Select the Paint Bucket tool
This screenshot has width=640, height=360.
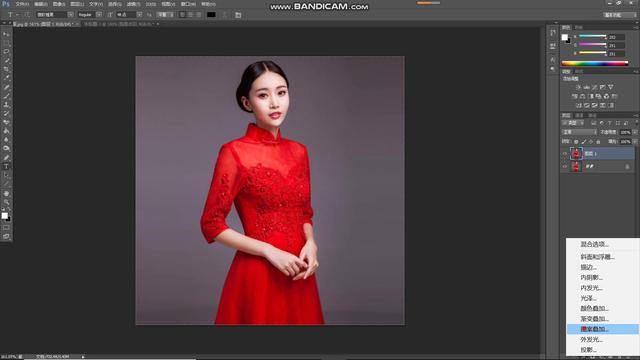[x=6, y=131]
